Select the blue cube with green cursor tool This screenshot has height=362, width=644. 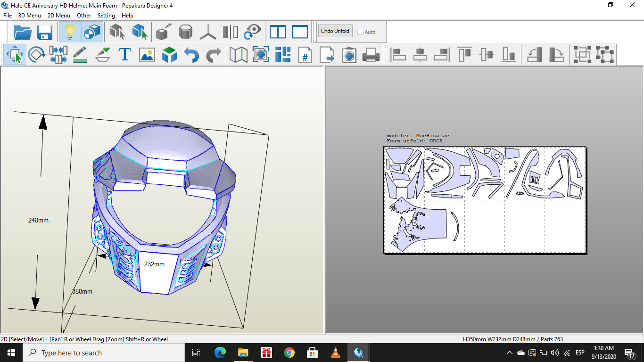(140, 32)
